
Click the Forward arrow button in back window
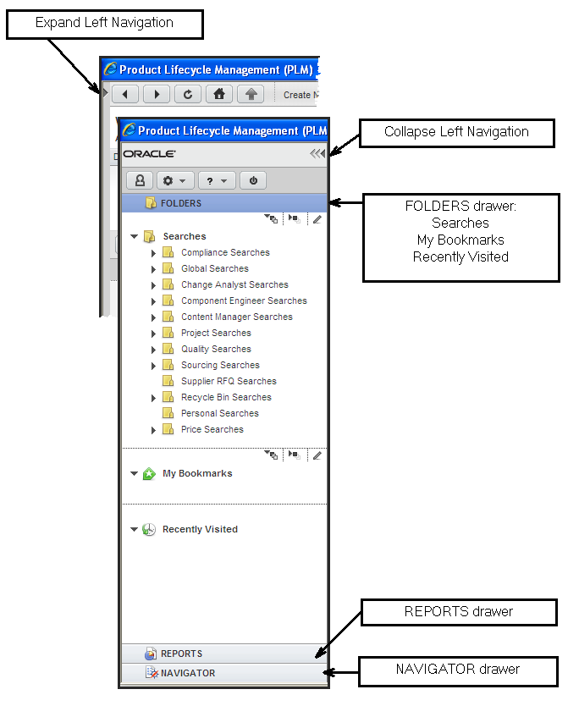tap(157, 94)
